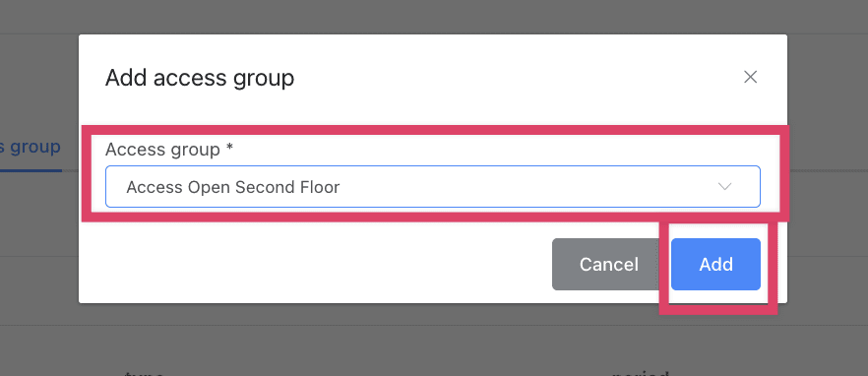Close the Add access group dialog
868x376 pixels.
pos(750,77)
